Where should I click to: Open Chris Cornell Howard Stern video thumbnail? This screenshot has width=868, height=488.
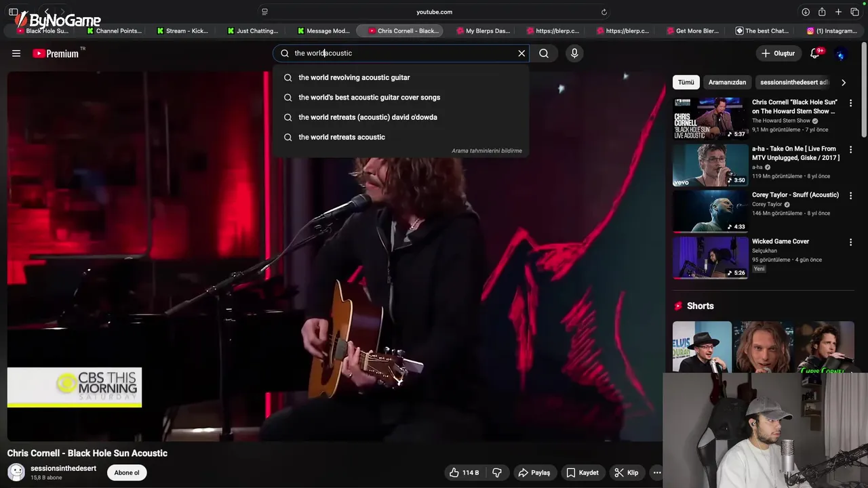pos(710,119)
